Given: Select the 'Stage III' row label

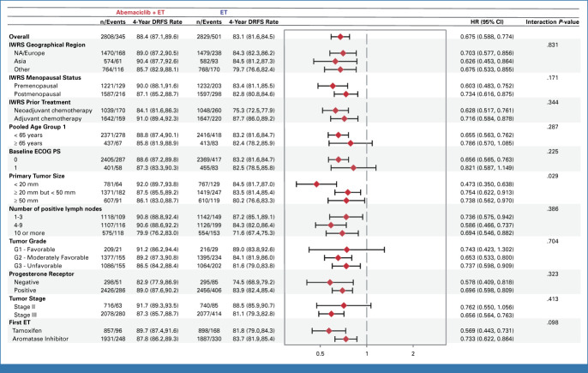Looking at the screenshot, I should tap(25, 315).
